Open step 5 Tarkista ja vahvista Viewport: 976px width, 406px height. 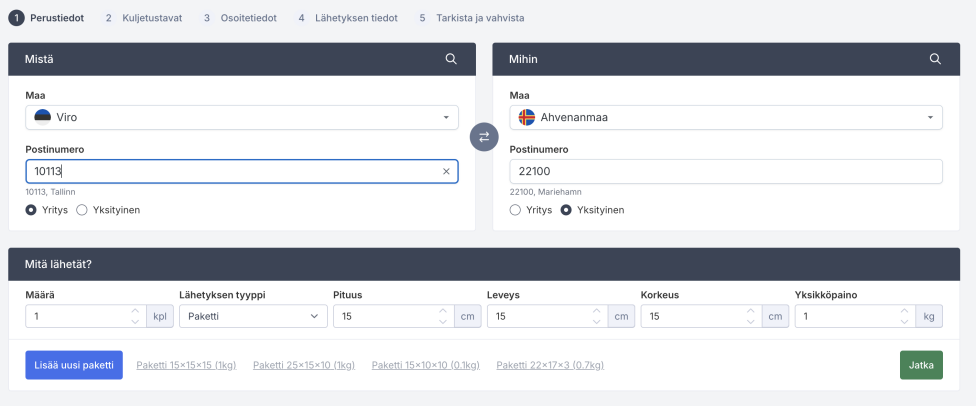472,18
